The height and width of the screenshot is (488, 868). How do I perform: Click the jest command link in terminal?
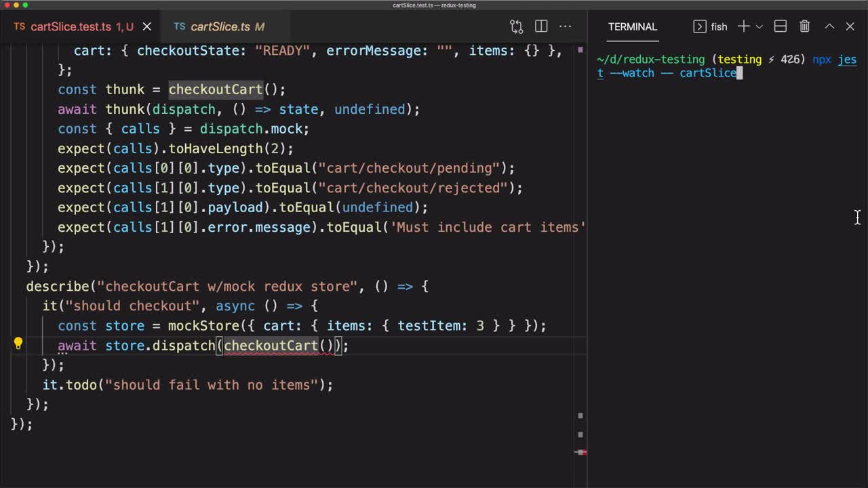tap(847, 60)
